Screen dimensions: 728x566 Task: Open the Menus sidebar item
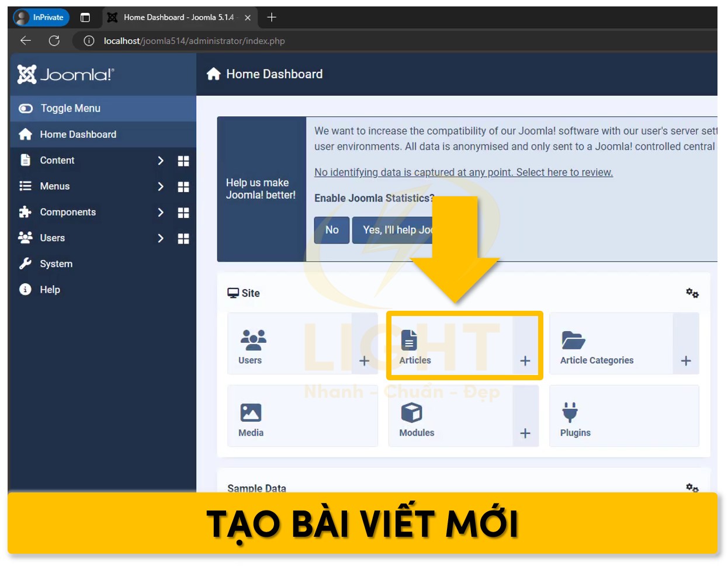point(55,186)
